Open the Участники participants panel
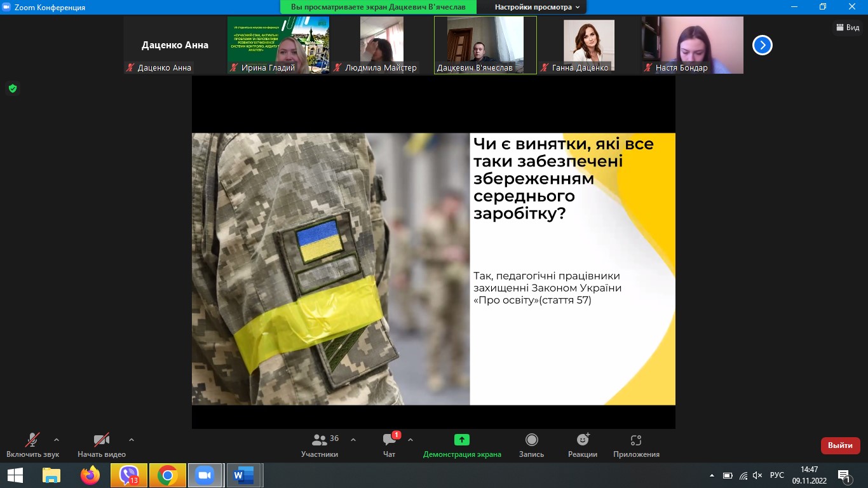This screenshot has width=868, height=488. pyautogui.click(x=320, y=445)
